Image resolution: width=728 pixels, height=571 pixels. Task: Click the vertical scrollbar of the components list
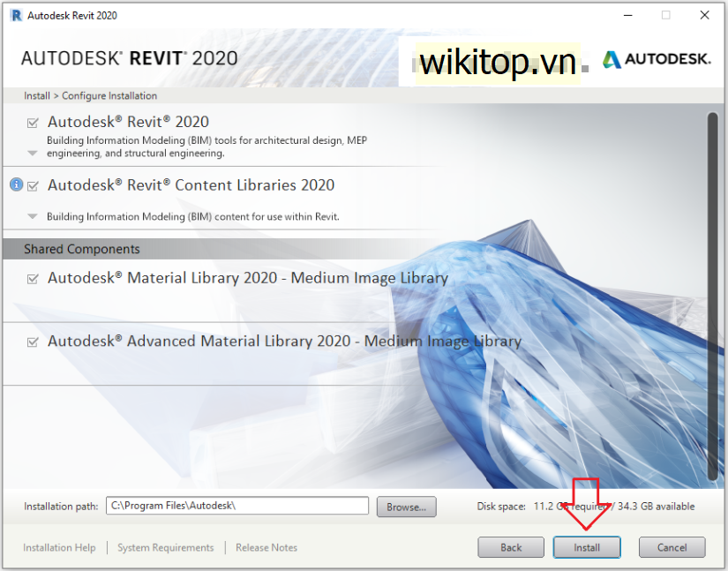(x=713, y=297)
